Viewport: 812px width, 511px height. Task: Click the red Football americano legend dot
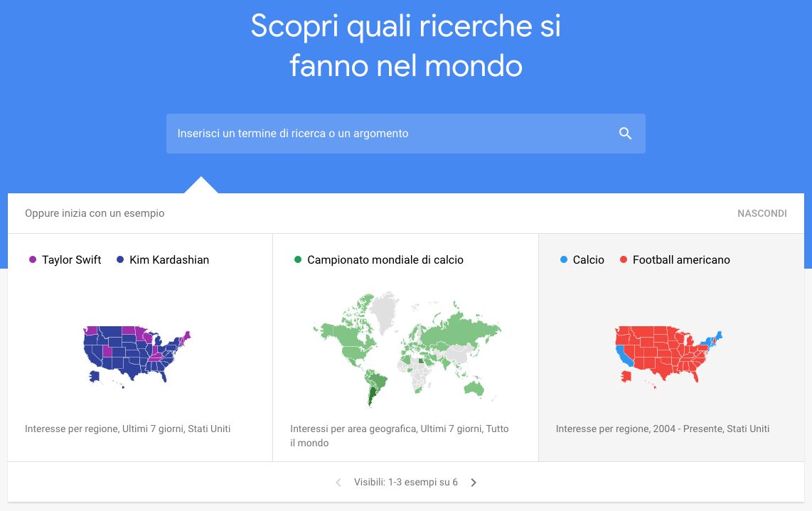coord(624,260)
